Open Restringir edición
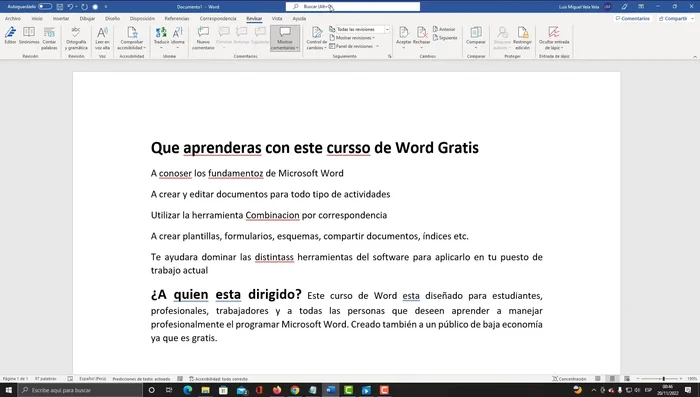This screenshot has height=397, width=700. [x=522, y=38]
